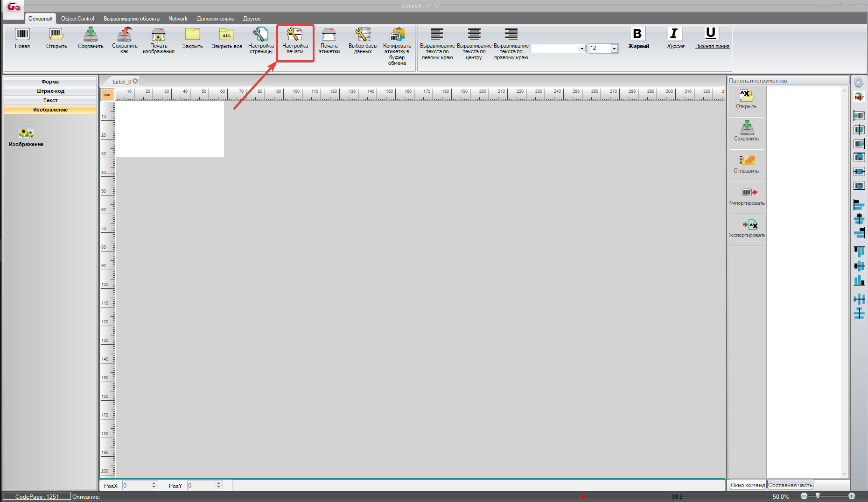This screenshot has width=868, height=502.
Task: Click the rotate 90° icon
Action: tap(859, 97)
